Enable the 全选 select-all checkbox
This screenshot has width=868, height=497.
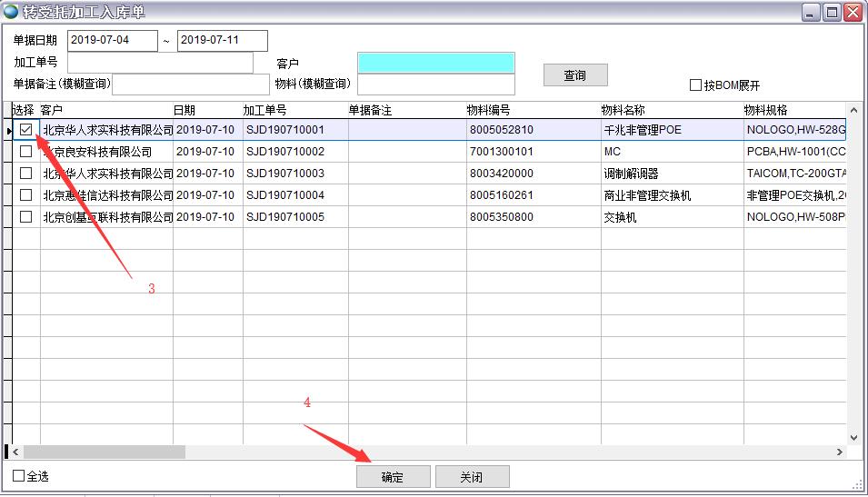[x=19, y=476]
